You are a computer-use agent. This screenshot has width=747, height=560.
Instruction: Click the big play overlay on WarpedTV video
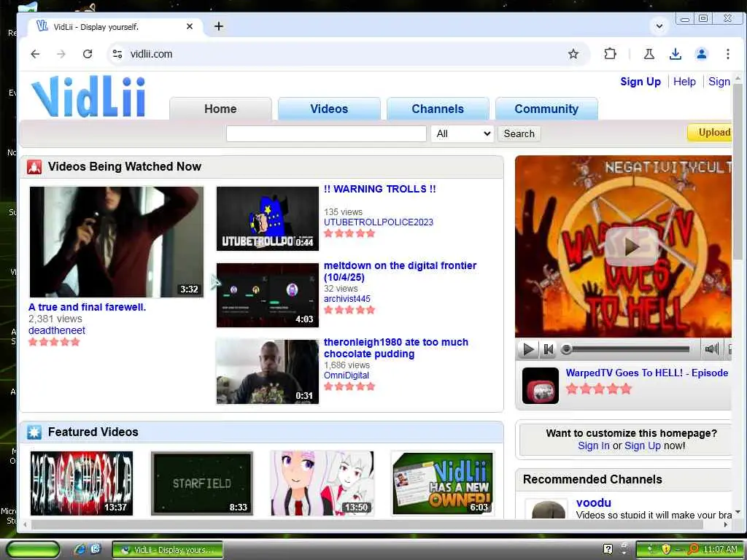(x=632, y=246)
